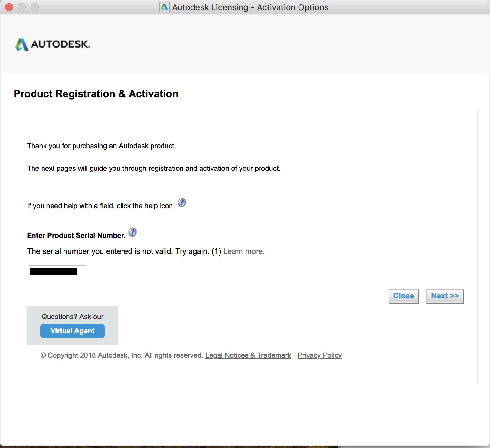
Task: Open Legal Notices & Trademark
Action: (x=248, y=355)
